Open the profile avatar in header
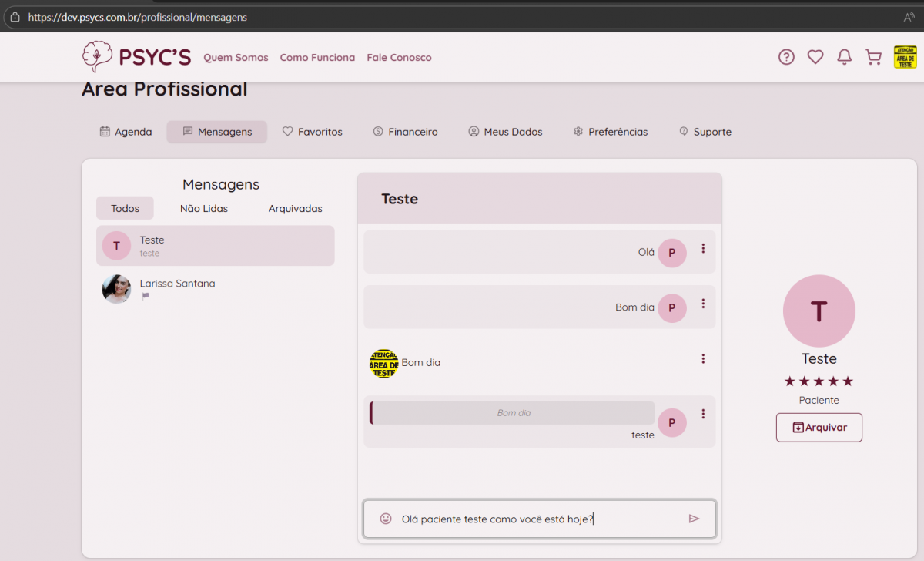This screenshot has width=924, height=561. tap(905, 57)
